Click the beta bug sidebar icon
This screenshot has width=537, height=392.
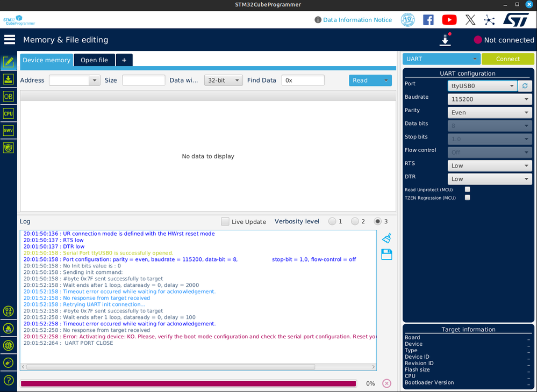8,329
